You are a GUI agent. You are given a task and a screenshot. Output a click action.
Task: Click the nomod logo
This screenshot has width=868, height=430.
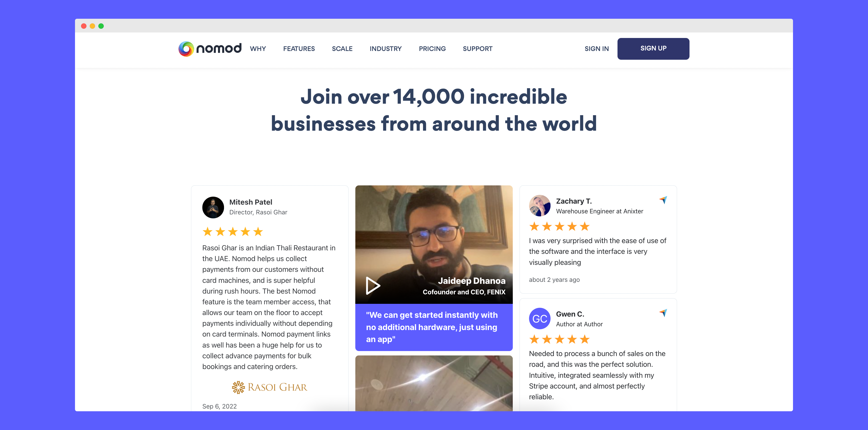209,49
